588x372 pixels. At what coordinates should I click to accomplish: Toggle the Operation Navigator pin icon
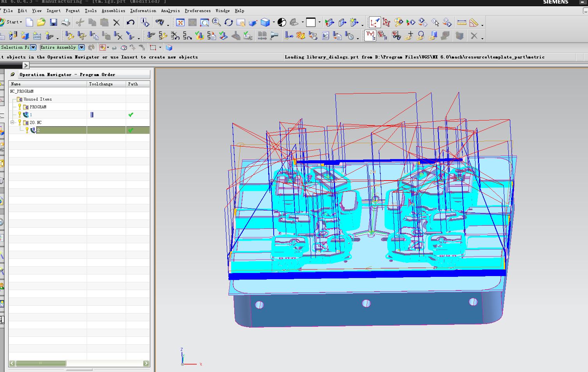(12, 74)
